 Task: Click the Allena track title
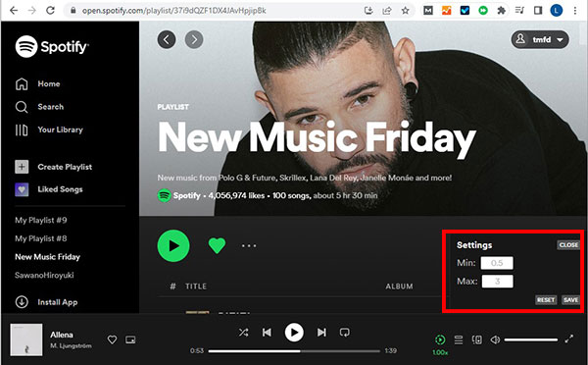62,335
